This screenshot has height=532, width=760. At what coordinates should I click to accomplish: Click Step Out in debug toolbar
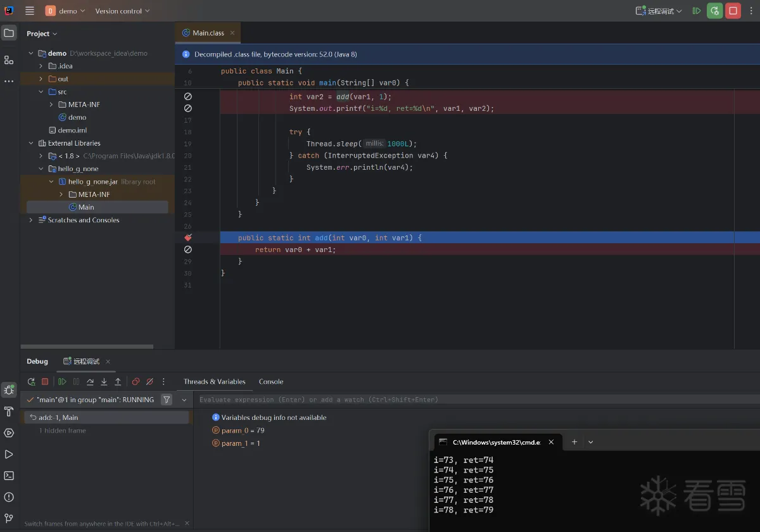(x=118, y=382)
